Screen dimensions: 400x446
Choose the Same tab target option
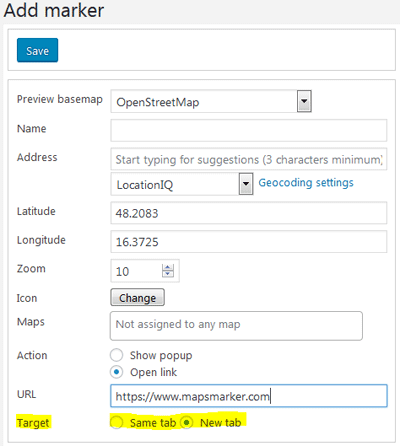pos(117,423)
